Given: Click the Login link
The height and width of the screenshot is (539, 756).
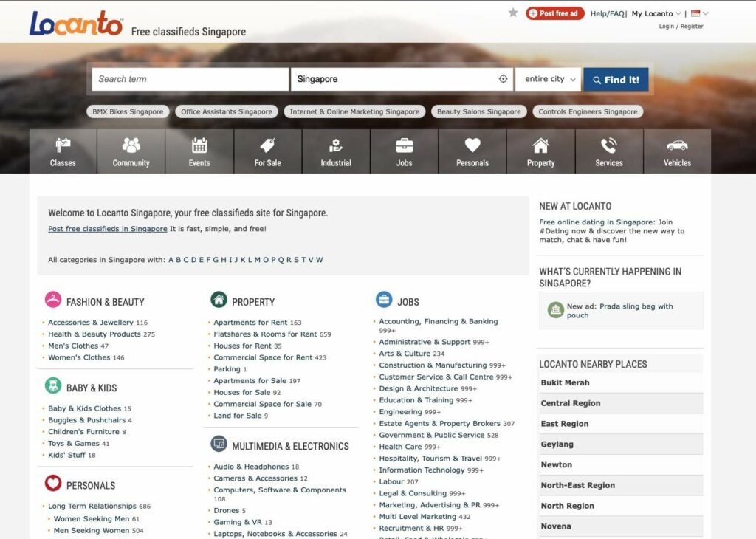Looking at the screenshot, I should click(667, 27).
